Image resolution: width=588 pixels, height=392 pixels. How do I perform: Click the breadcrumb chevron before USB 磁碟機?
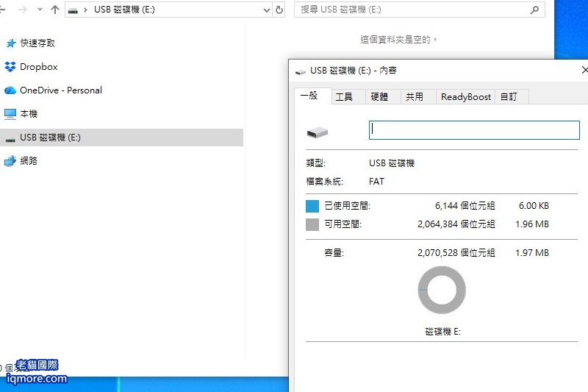[x=85, y=10]
